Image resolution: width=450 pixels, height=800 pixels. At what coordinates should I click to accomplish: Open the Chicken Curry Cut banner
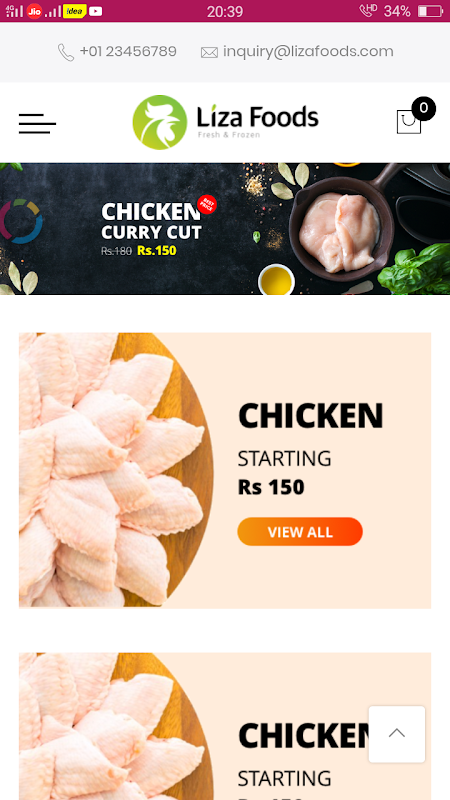pos(225,229)
